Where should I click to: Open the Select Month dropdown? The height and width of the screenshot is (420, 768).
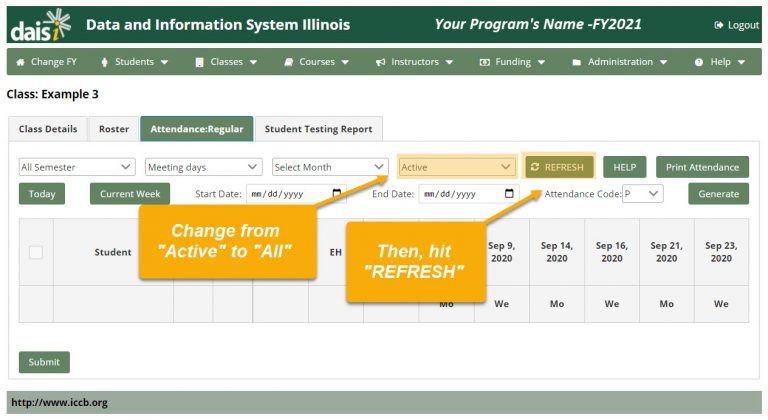point(330,167)
